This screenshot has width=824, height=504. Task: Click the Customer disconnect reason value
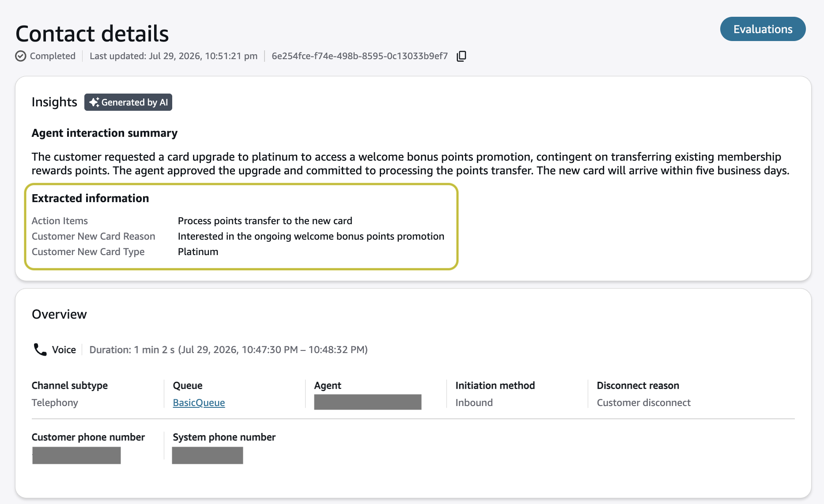pos(644,402)
